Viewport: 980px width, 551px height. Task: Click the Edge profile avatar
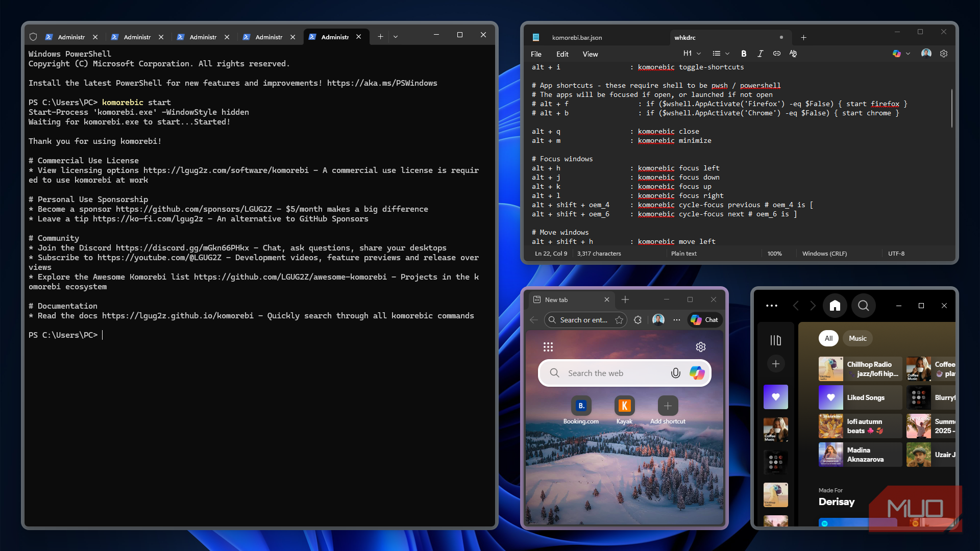(658, 320)
